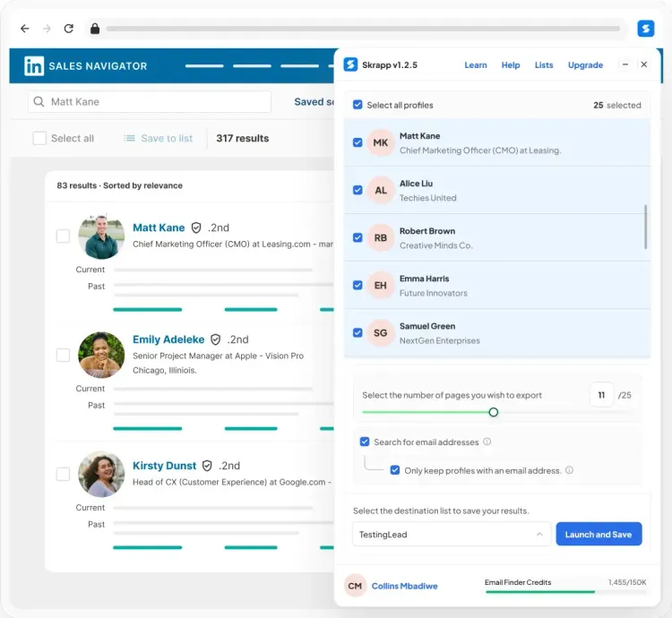Reload the page with the refresh icon
This screenshot has width=672, height=618.
[x=69, y=29]
